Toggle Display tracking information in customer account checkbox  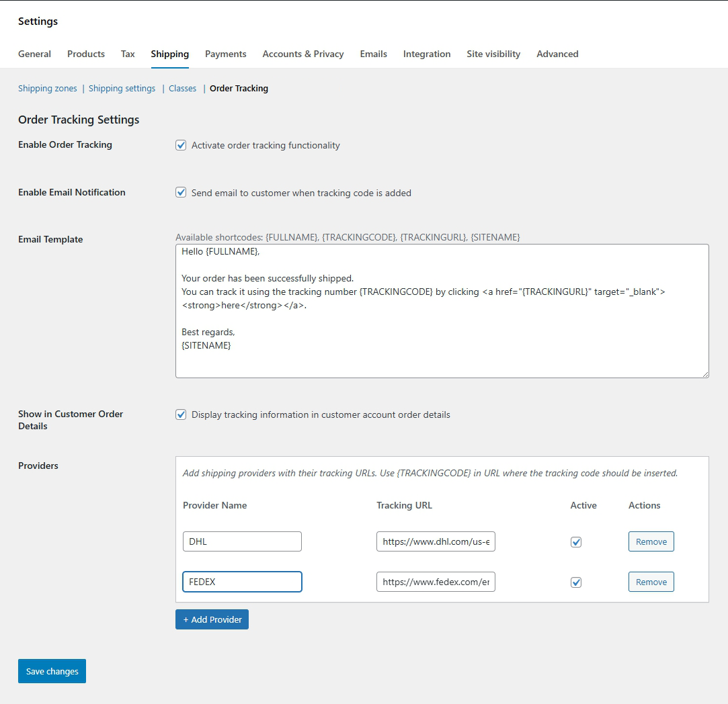[181, 414]
